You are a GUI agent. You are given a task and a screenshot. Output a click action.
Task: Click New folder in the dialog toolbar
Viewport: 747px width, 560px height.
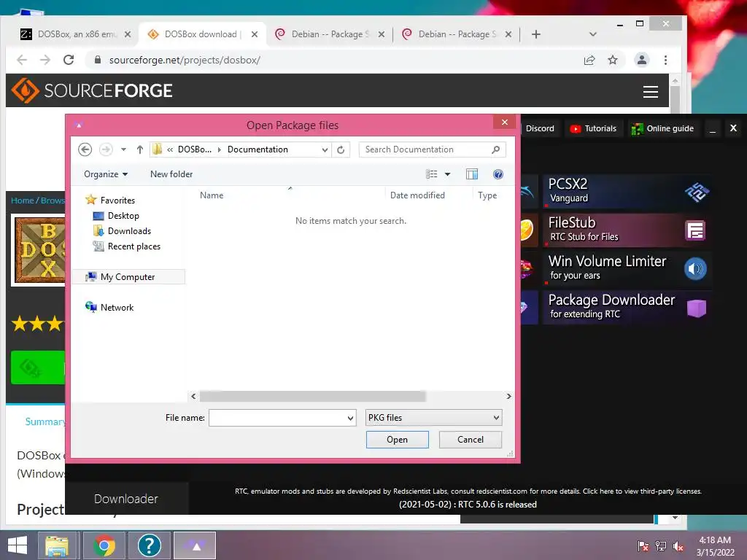tap(171, 174)
